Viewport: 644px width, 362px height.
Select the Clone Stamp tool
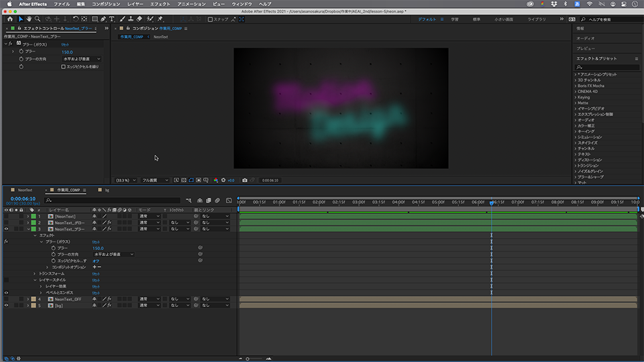point(131,19)
